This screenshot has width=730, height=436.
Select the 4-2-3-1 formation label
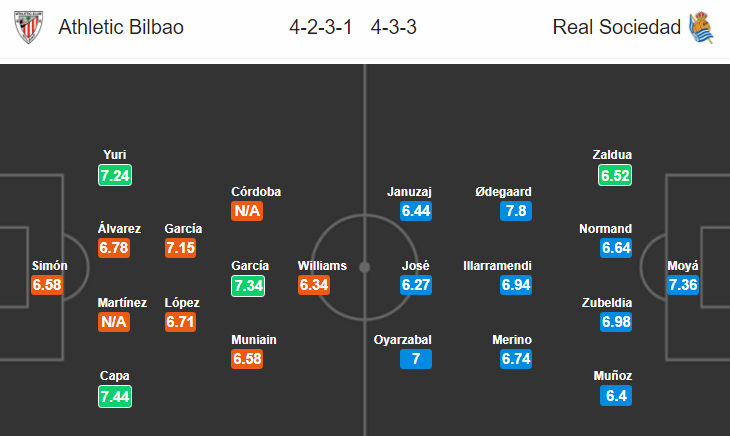point(320,27)
